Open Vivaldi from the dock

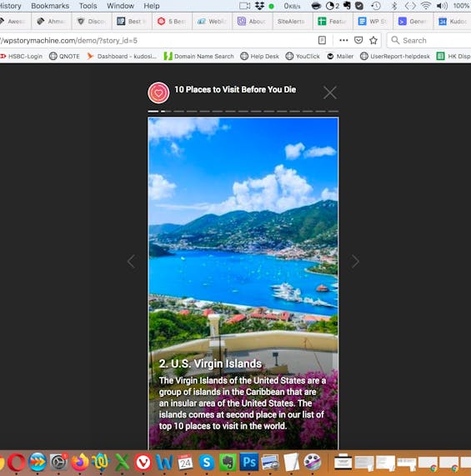(x=143, y=463)
